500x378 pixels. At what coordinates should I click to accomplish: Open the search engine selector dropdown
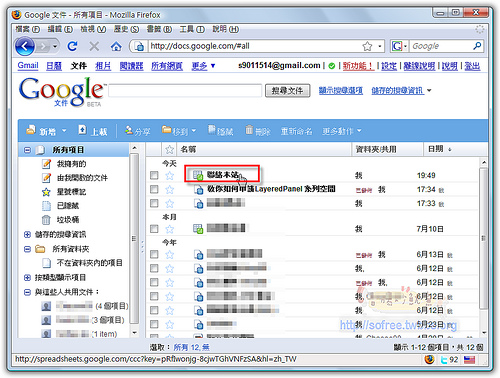(405, 46)
